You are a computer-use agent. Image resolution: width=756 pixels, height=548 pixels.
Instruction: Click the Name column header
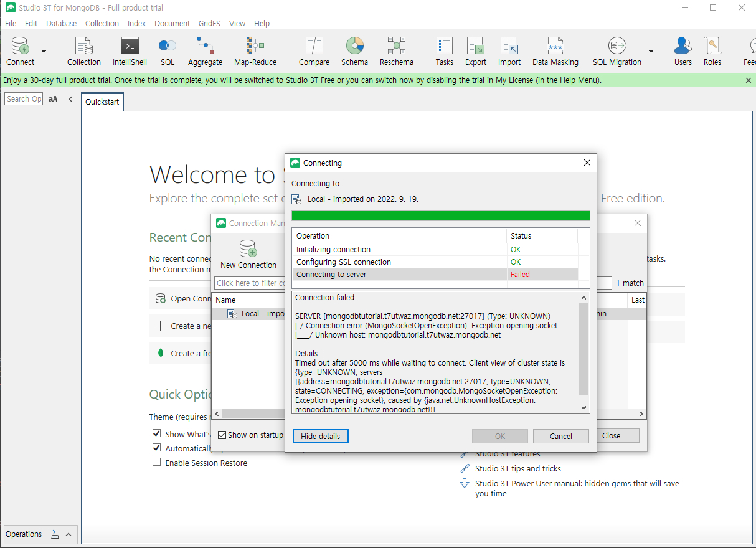(x=225, y=300)
